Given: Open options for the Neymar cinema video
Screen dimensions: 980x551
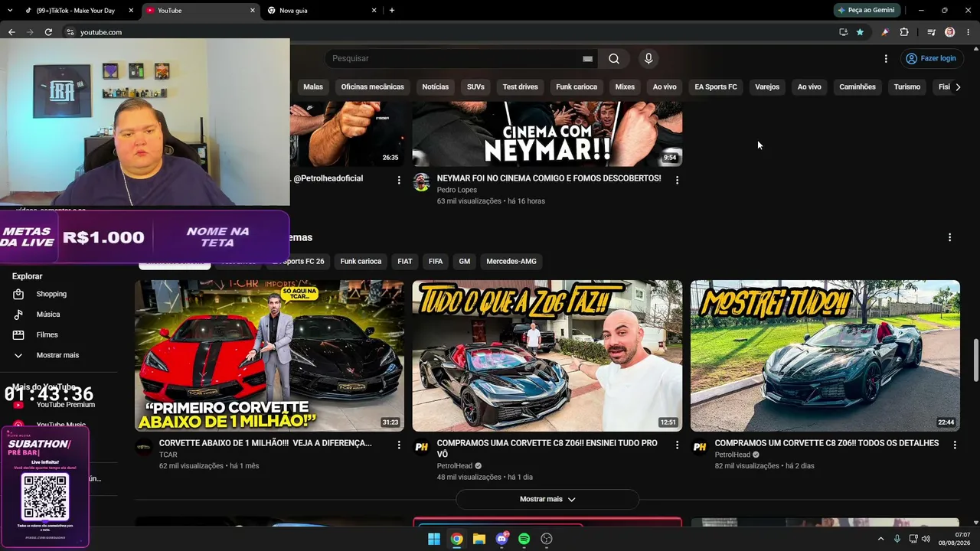Looking at the screenshot, I should point(677,180).
